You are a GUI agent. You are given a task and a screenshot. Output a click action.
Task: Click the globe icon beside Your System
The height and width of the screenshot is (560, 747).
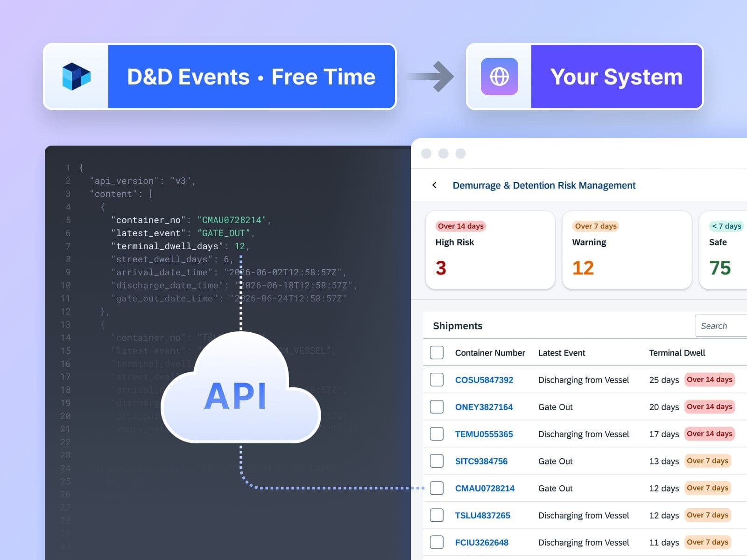click(499, 77)
